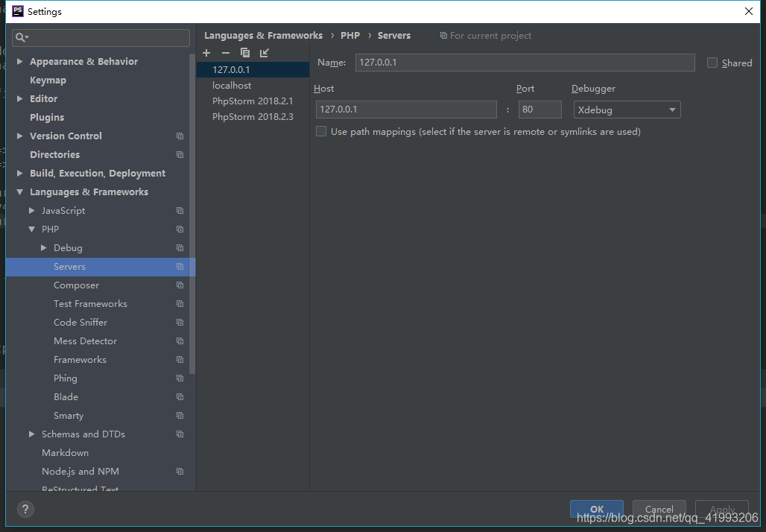Expand the Schemas and DTDs node
This screenshot has height=532, width=766.
coord(32,434)
